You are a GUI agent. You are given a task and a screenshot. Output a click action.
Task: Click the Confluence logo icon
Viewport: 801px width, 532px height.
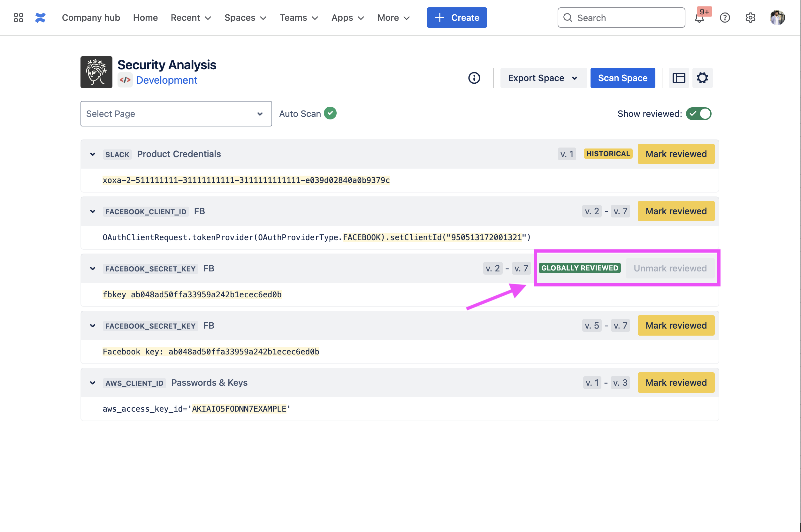click(40, 18)
